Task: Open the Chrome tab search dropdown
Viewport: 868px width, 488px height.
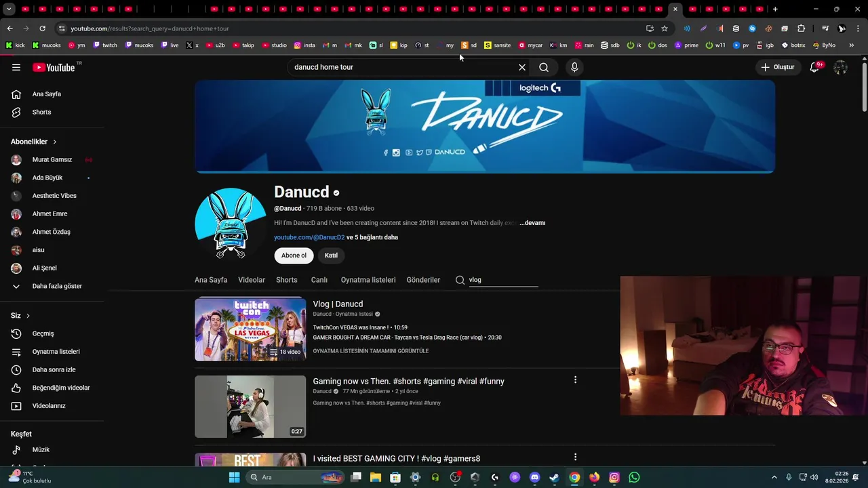Action: [x=7, y=9]
